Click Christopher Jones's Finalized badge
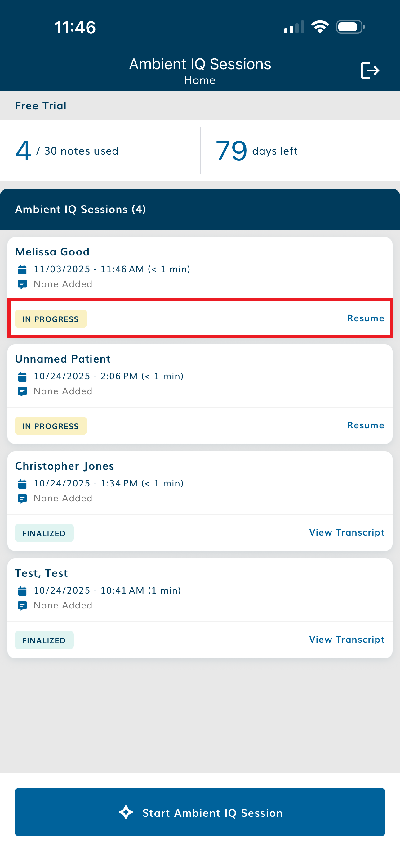Image resolution: width=400 pixels, height=868 pixels. point(44,533)
